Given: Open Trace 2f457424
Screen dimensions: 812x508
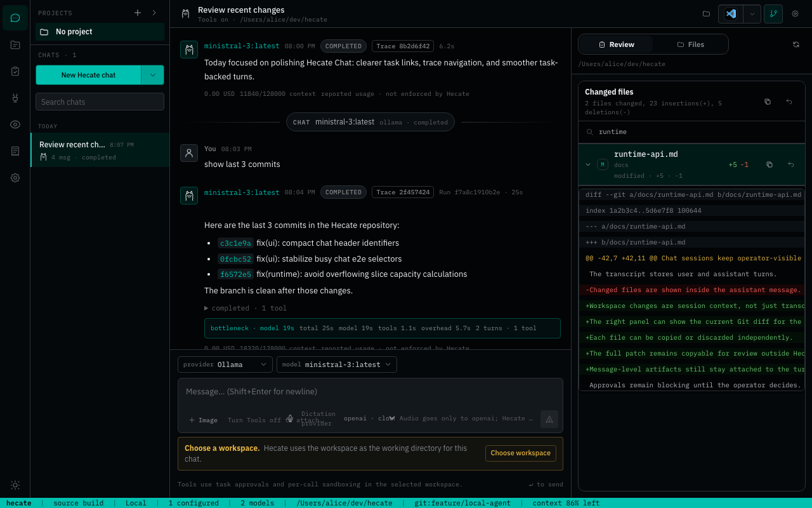Looking at the screenshot, I should click(403, 192).
